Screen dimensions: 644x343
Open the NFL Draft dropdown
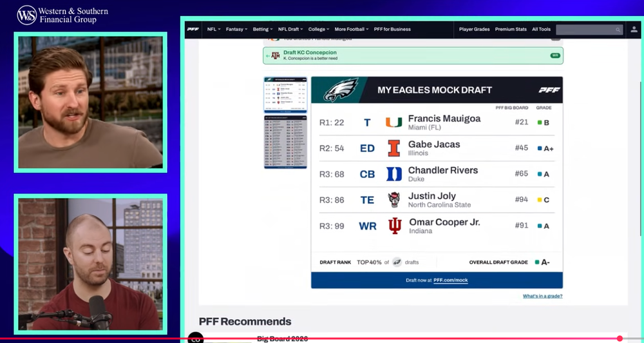290,29
